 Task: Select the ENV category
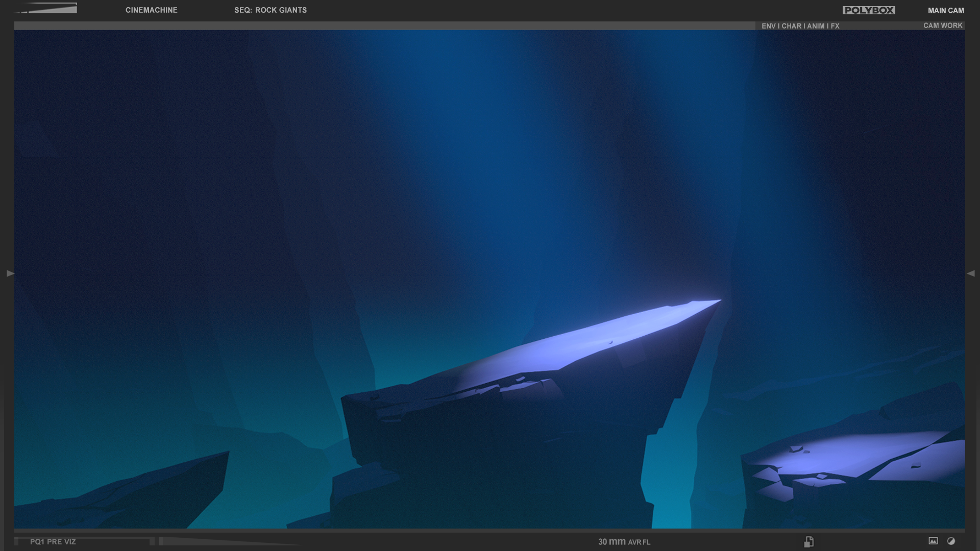(x=768, y=26)
